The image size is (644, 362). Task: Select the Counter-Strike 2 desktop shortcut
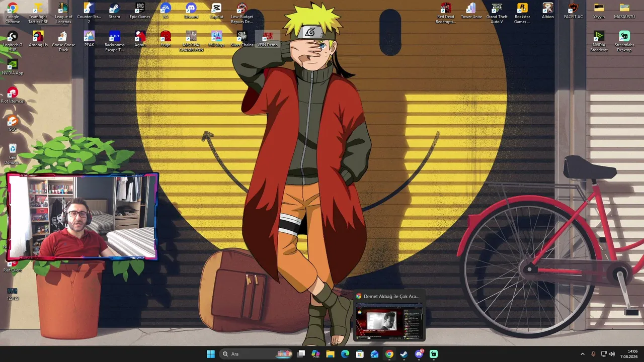tap(89, 13)
